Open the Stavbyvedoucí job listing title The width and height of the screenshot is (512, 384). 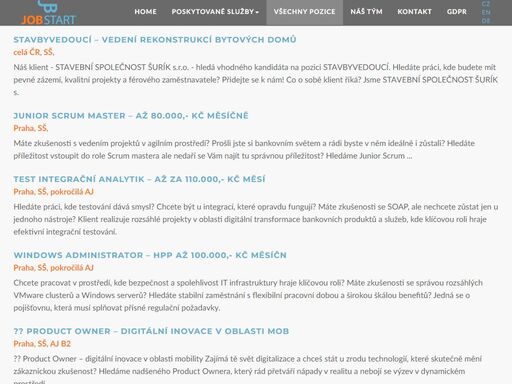[155, 40]
